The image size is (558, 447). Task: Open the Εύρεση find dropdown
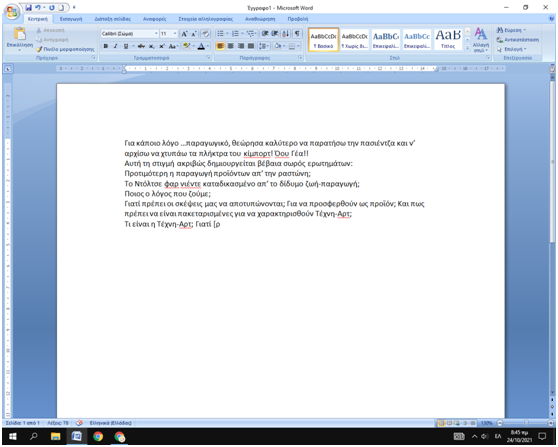[x=511, y=30]
